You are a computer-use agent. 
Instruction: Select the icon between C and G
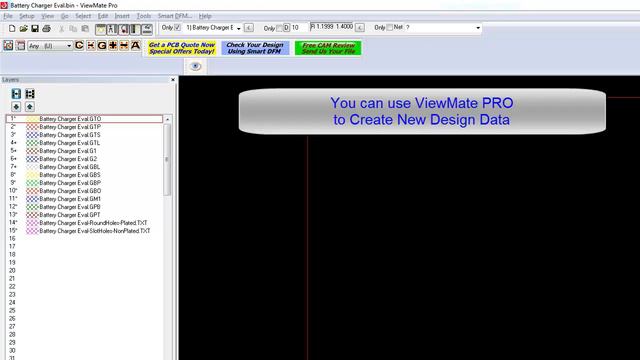91,45
